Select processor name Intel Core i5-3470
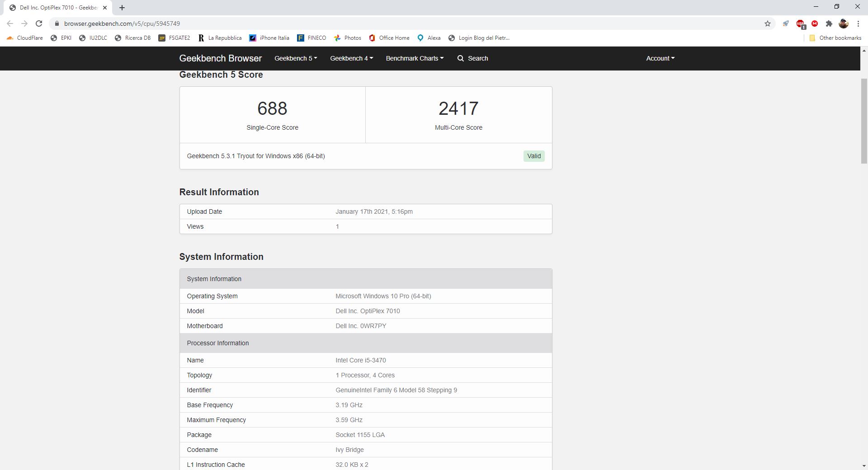Screen dimensions: 868x470 pyautogui.click(x=361, y=360)
